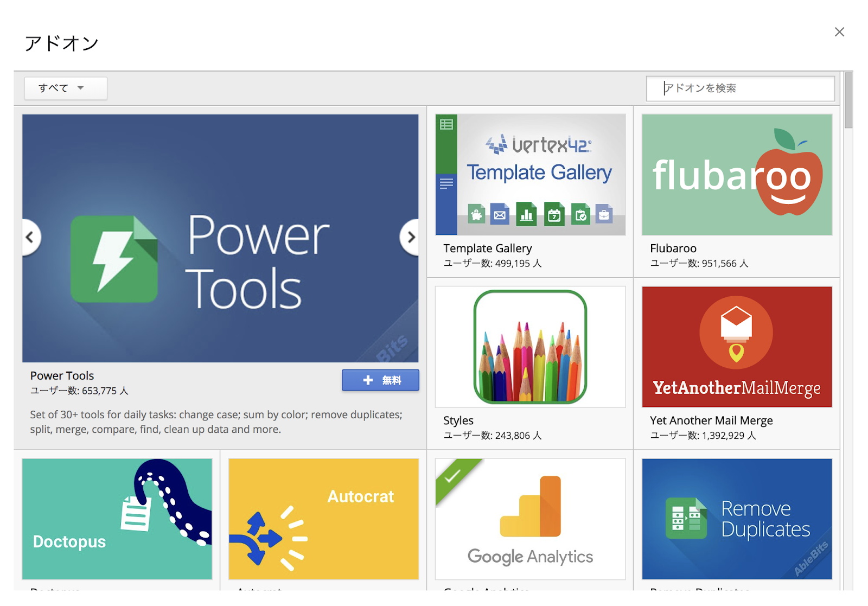Open the すべて category dropdown
868x606 pixels.
[66, 88]
